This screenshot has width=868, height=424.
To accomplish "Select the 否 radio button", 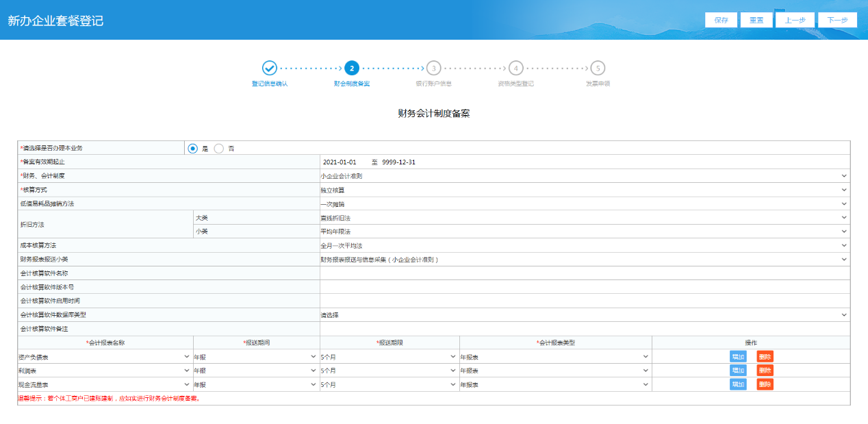I will coord(219,149).
